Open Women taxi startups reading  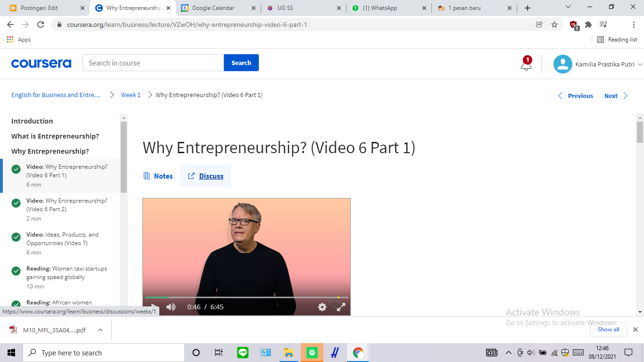point(60,277)
